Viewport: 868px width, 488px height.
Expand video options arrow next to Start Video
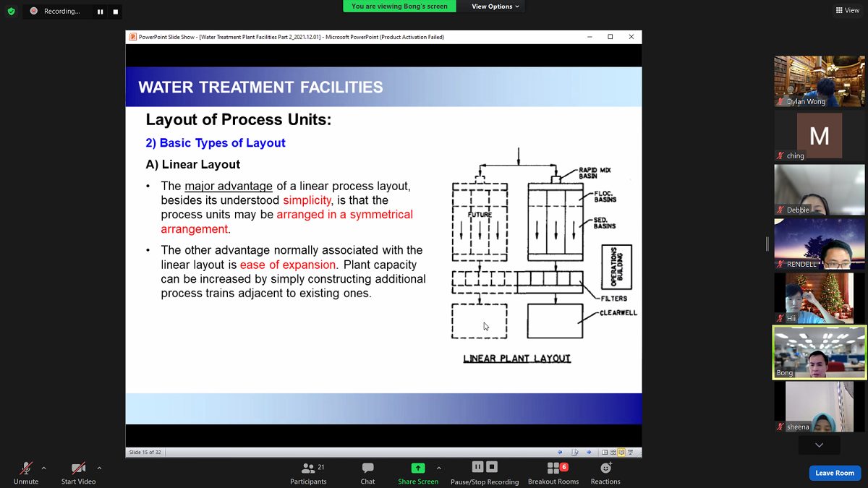point(99,468)
